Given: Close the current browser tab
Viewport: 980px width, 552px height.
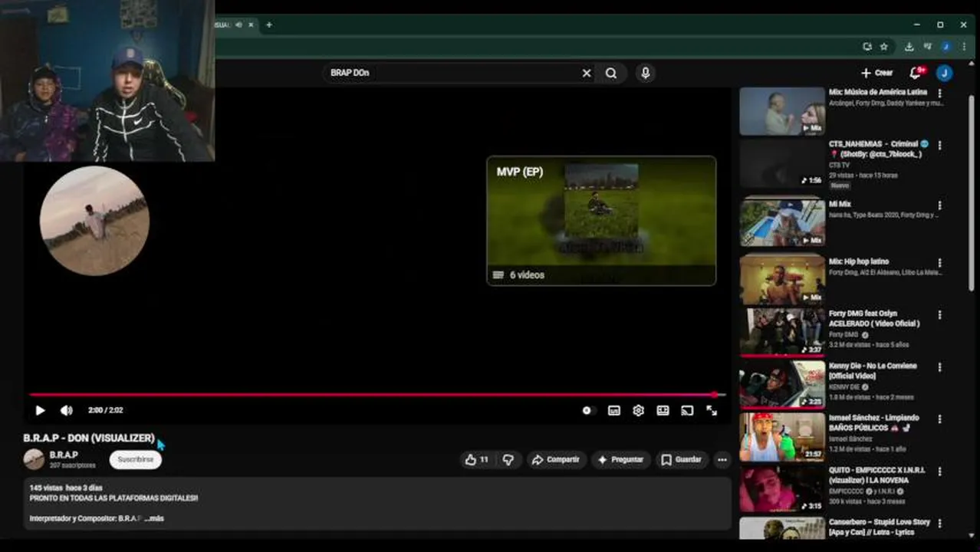Looking at the screenshot, I should (251, 25).
